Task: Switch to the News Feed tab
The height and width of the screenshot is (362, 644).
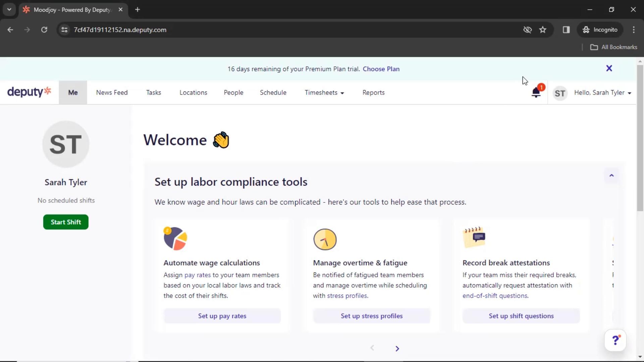Action: click(112, 93)
